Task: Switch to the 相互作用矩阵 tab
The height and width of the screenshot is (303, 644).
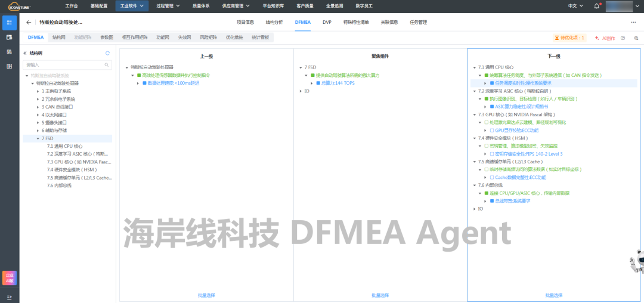Action: tap(135, 38)
